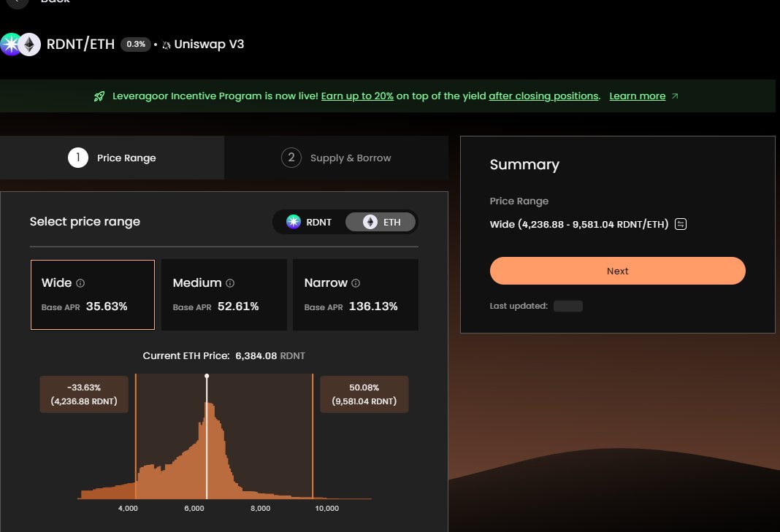Click the Last updated label
Image resolution: width=780 pixels, height=532 pixels.
click(519, 306)
